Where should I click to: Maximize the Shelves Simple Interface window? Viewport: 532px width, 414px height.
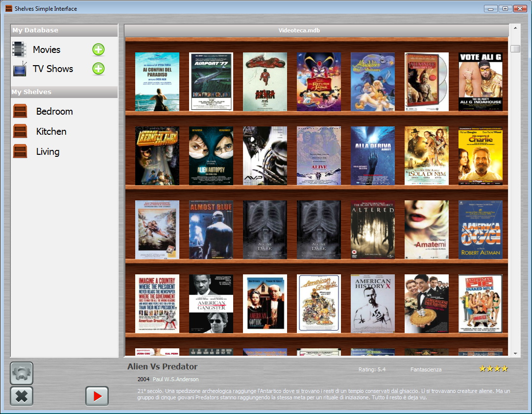pos(505,8)
